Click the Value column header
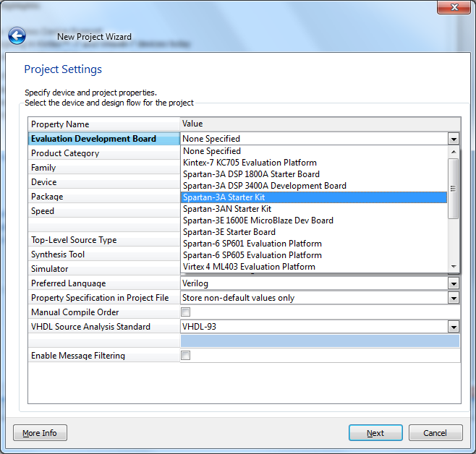 320,124
